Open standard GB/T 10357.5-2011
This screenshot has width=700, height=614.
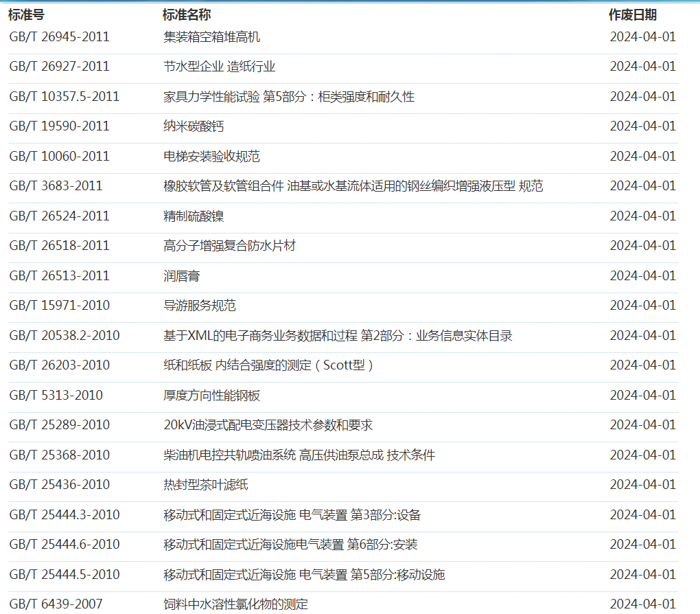click(64, 97)
